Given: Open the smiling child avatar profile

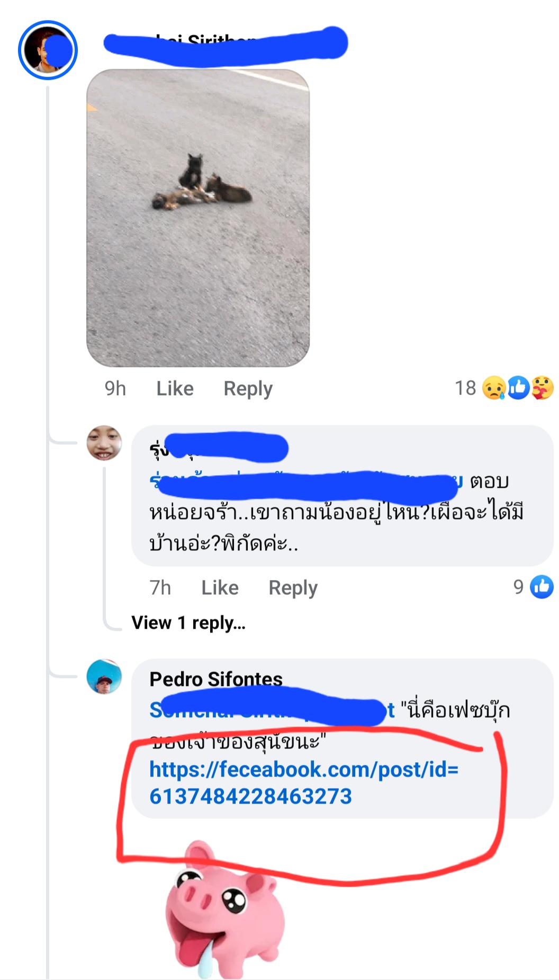Looking at the screenshot, I should coord(104,442).
